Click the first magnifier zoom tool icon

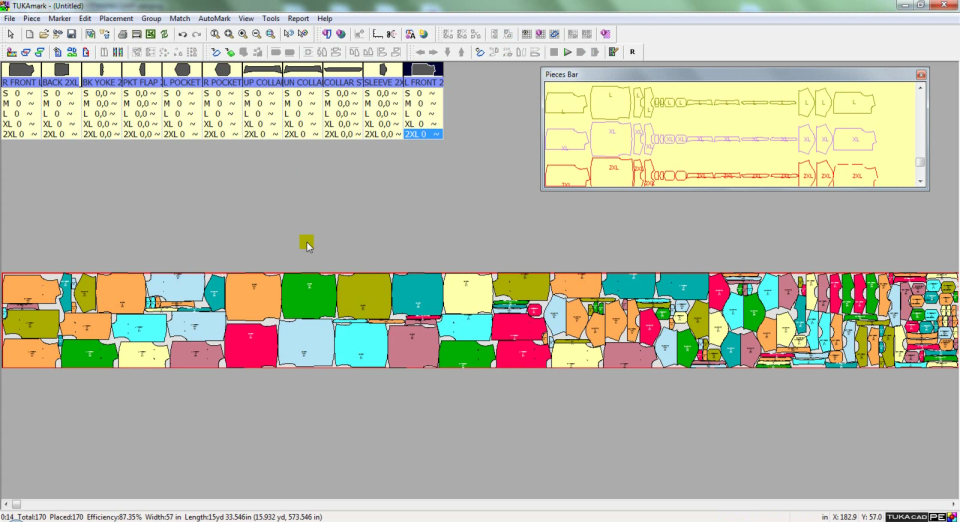[215, 34]
